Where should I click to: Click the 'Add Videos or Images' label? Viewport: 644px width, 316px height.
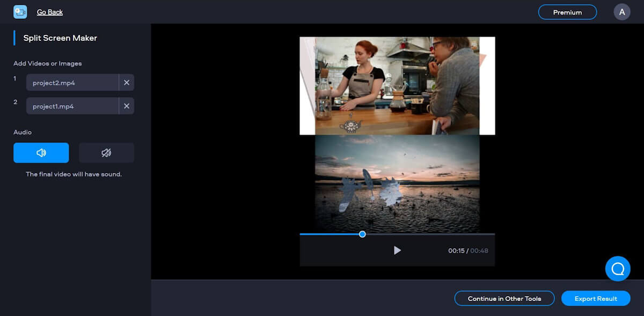(48, 63)
